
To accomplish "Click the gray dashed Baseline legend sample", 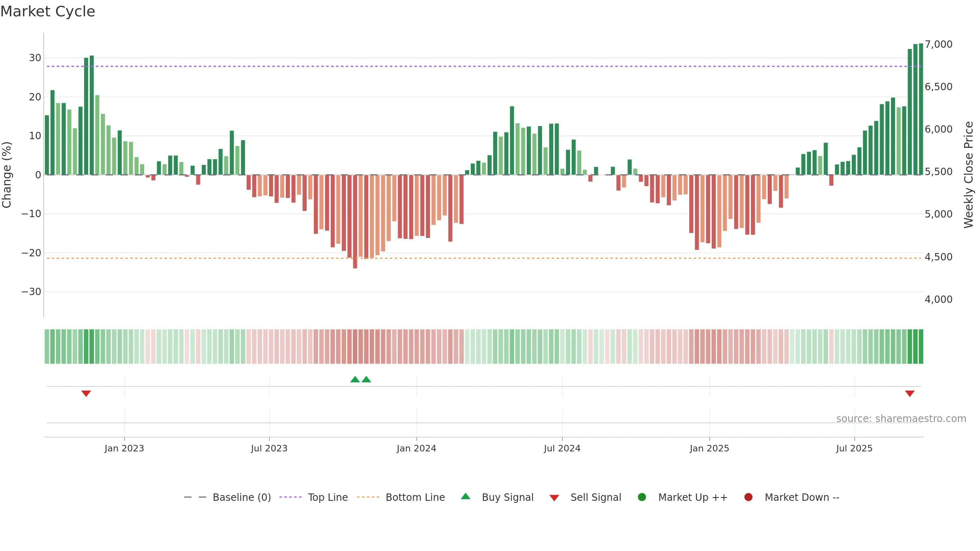I will (195, 497).
